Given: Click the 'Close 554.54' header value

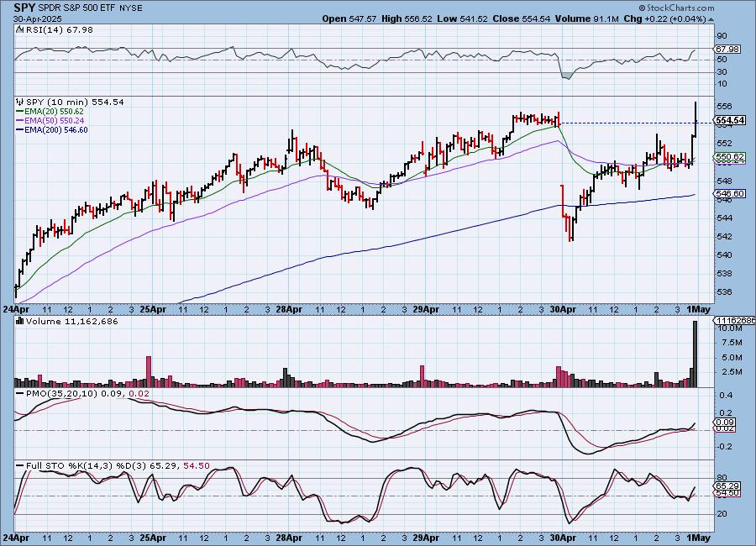Looking at the screenshot, I should click(x=521, y=18).
